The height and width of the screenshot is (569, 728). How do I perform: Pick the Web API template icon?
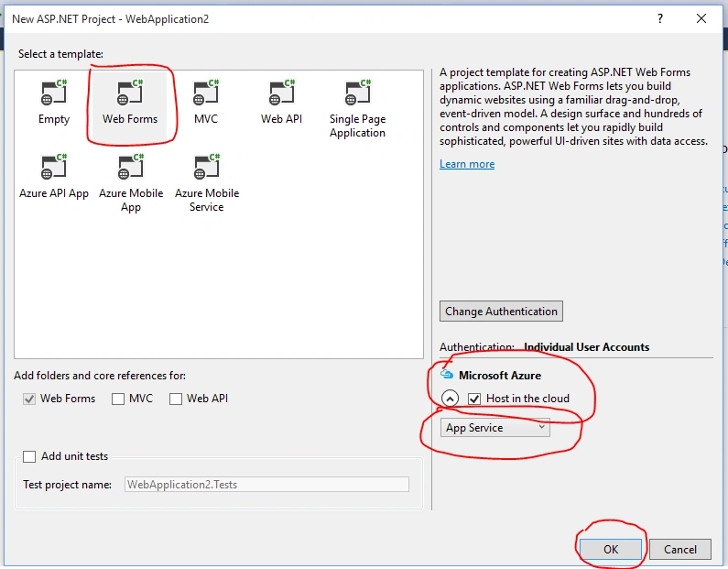[x=282, y=92]
